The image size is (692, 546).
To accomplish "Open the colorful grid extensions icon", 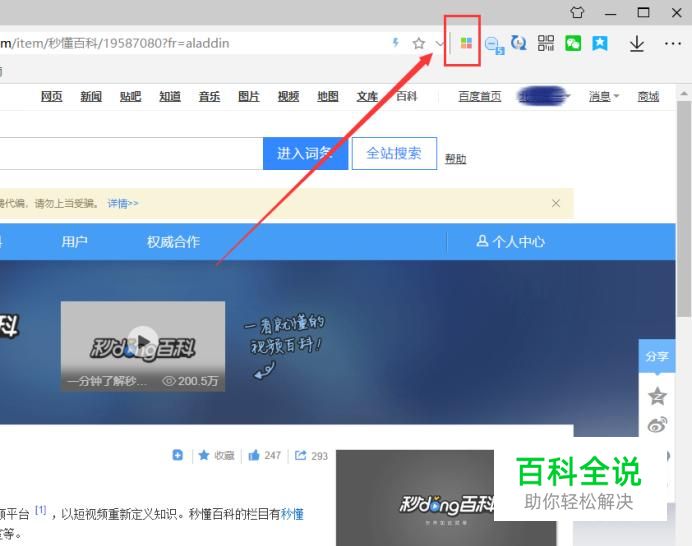I will 466,43.
